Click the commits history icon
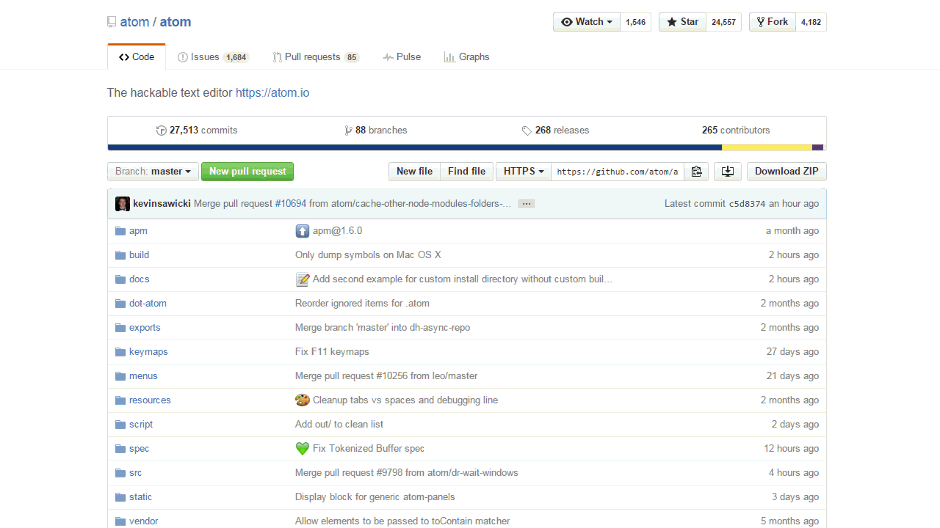This screenshot has width=940, height=528. (x=161, y=130)
